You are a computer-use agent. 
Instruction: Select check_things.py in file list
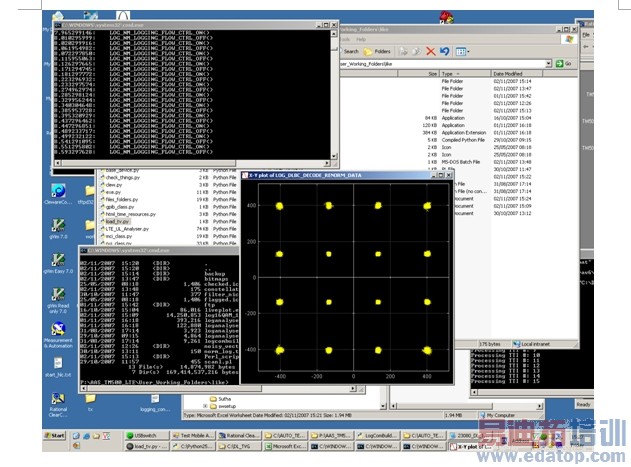pyautogui.click(x=122, y=178)
